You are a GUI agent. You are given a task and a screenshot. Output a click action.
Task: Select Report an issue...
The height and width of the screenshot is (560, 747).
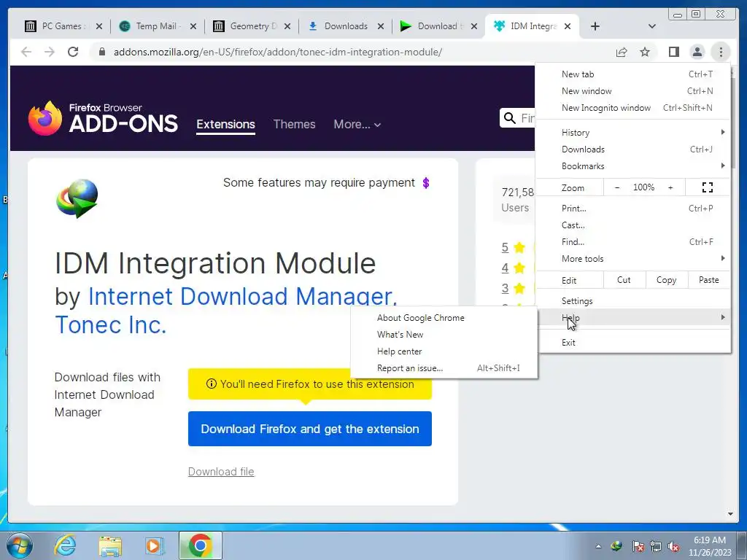444,367
